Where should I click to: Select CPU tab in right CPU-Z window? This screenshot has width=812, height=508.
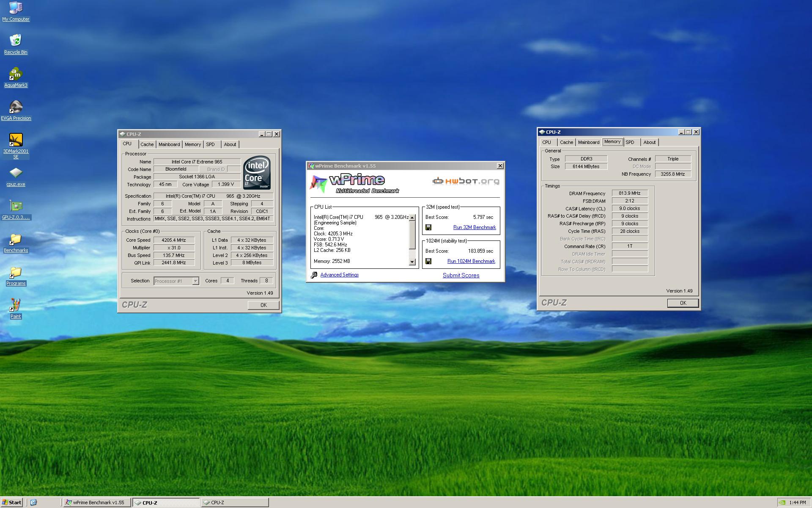pyautogui.click(x=547, y=142)
